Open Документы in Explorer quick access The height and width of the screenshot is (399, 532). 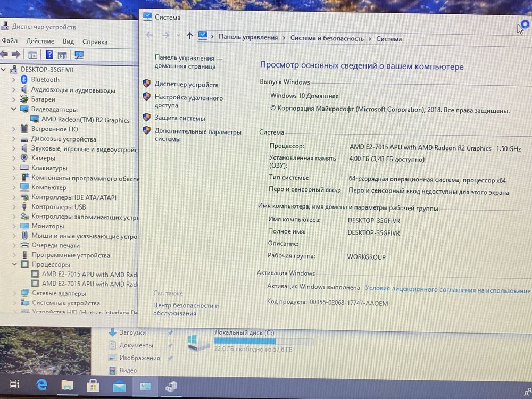tap(136, 345)
